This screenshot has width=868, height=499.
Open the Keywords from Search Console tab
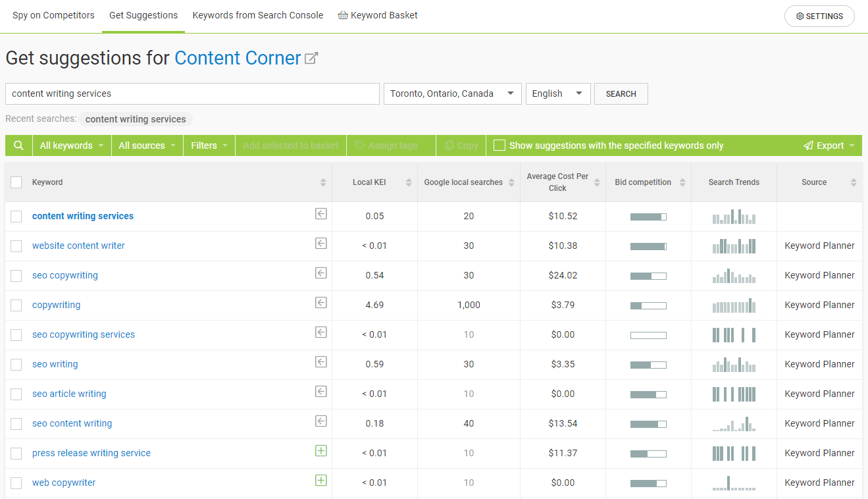(257, 14)
